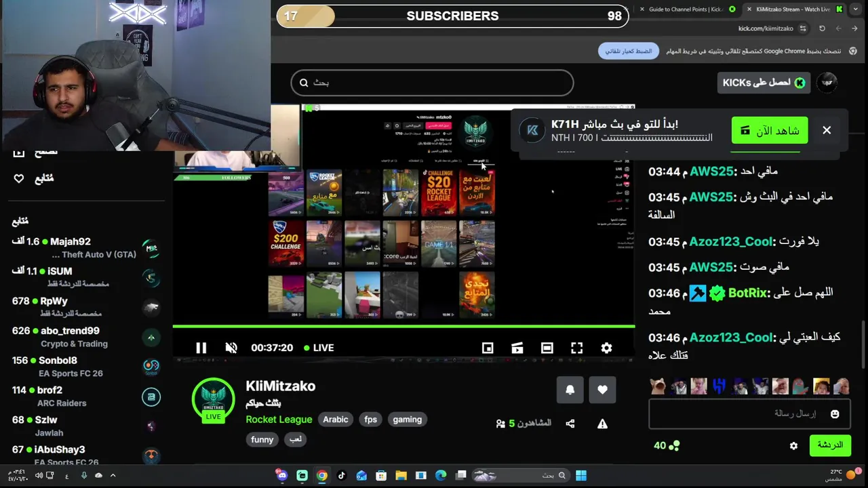Image resolution: width=868 pixels, height=488 pixels.
Task: Click BotRix verified badge icon
Action: click(717, 293)
